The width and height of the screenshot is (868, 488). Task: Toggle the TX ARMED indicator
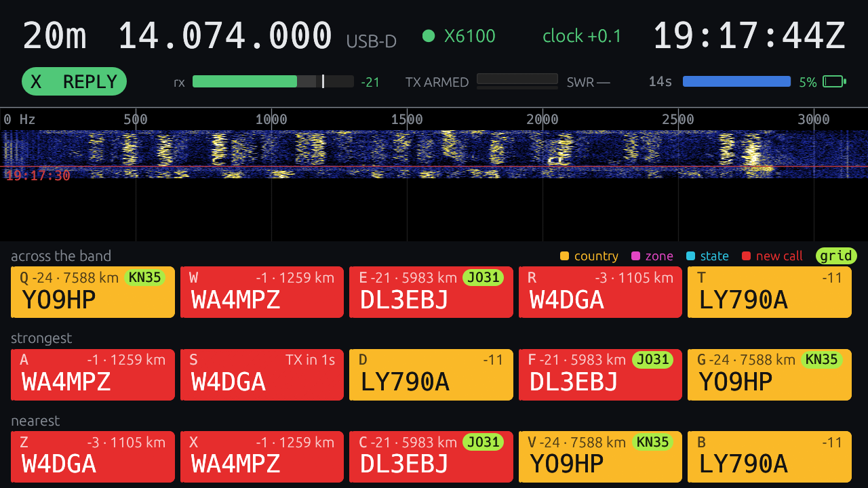pos(437,82)
